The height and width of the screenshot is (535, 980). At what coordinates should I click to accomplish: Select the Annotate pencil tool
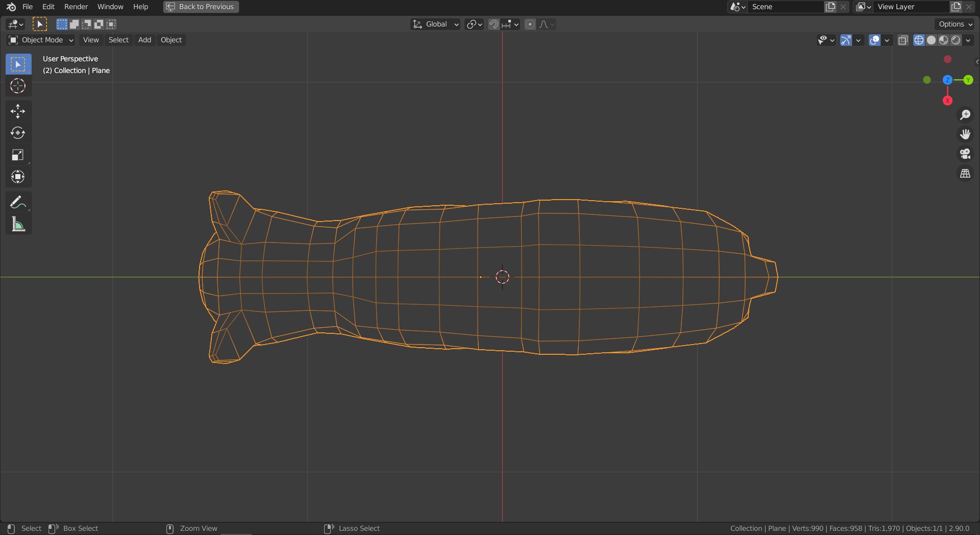18,202
